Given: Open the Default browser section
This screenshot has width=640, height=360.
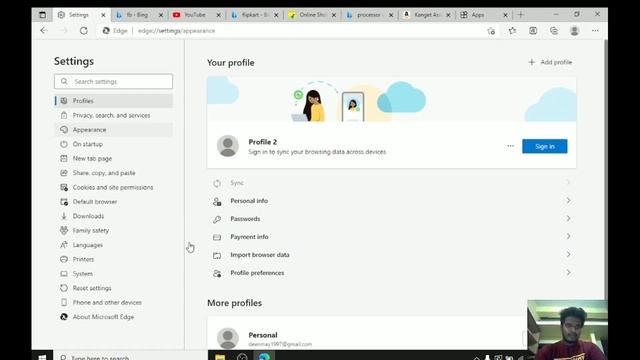Looking at the screenshot, I should [114, 202].
